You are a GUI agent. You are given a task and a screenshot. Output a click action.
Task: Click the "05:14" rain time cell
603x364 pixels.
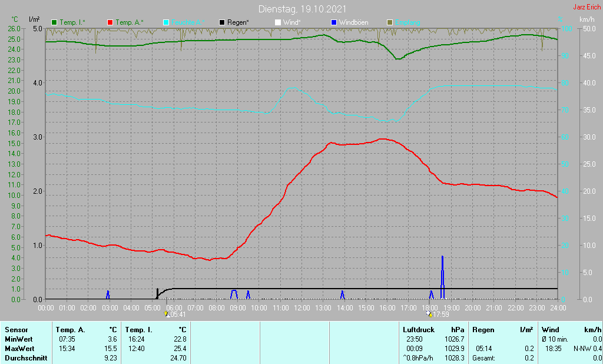click(x=484, y=349)
